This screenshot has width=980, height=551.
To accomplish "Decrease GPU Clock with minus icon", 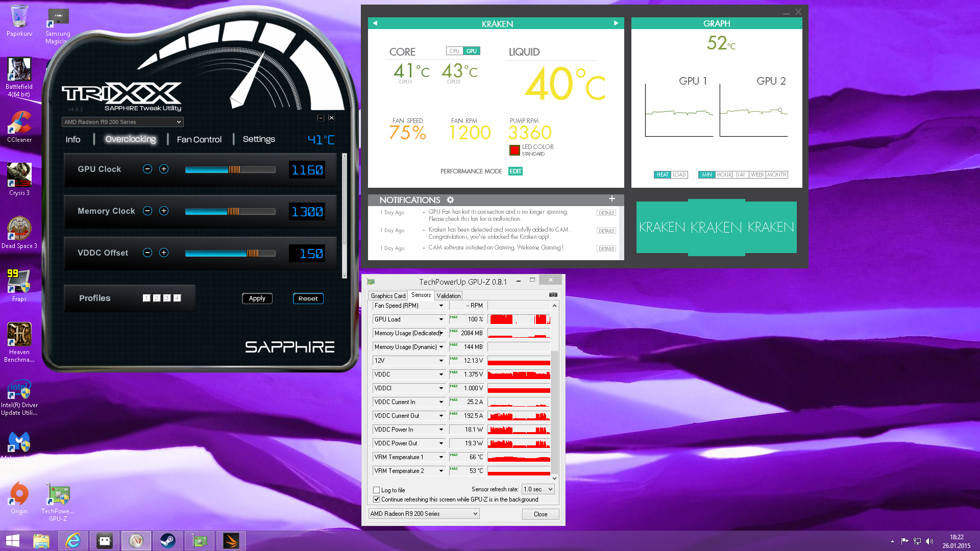I will pyautogui.click(x=148, y=169).
